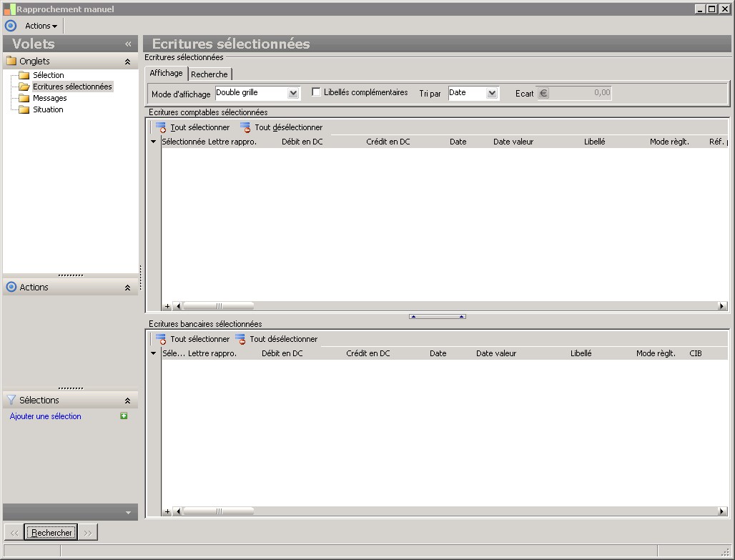This screenshot has height=560, width=735.
Task: Click the Tout sélectionner icon in comptables grid
Action: 161,127
